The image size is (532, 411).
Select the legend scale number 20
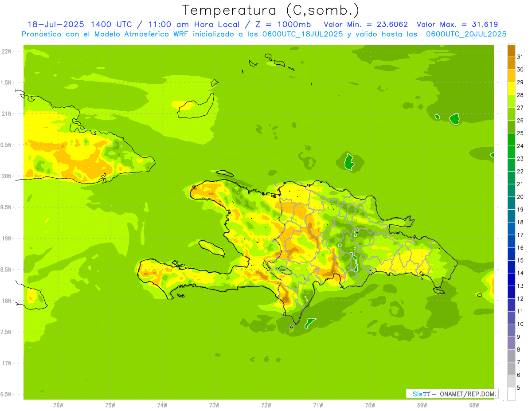(520, 197)
